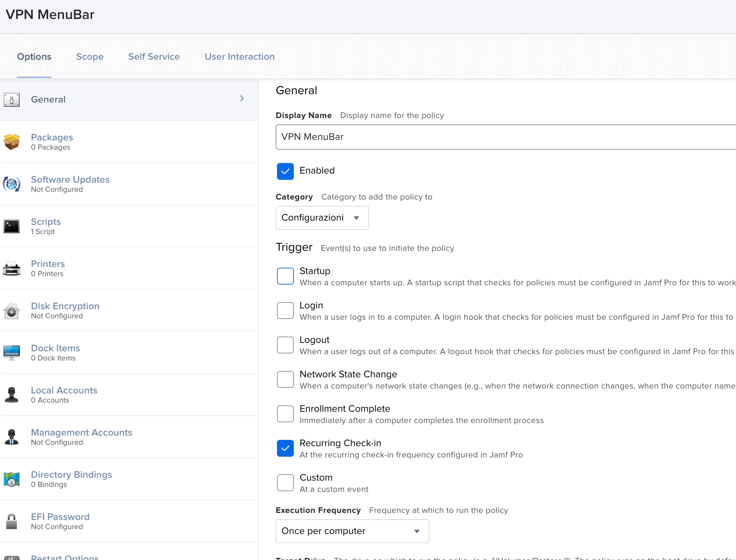
Task: Open the Execution Frequency dropdown
Action: click(x=352, y=531)
